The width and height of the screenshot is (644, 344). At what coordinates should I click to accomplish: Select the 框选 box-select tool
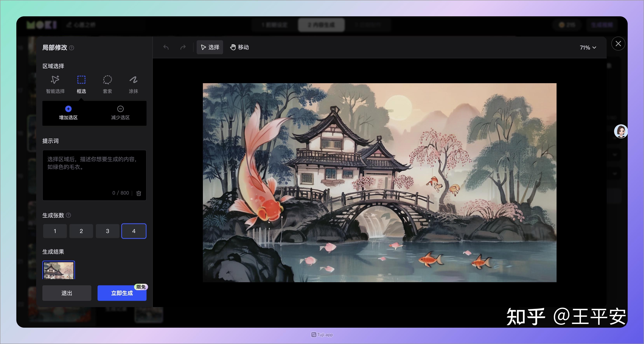click(x=81, y=84)
